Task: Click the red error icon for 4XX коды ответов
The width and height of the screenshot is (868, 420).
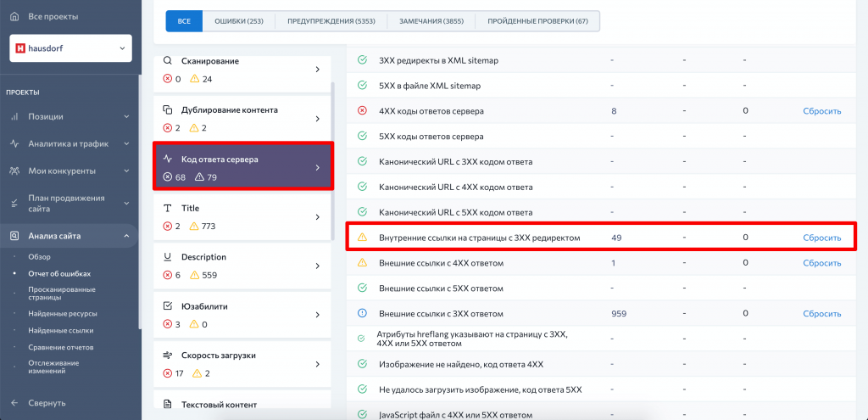Action: [x=362, y=111]
